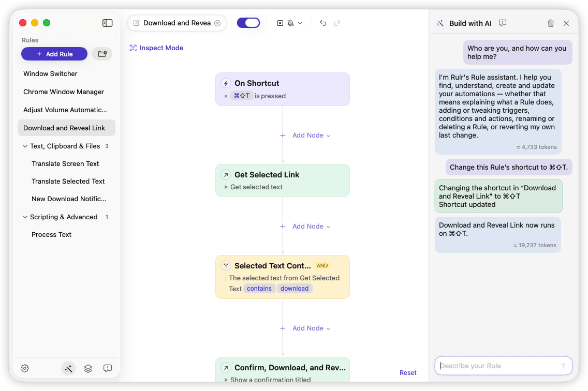Click the Reset link
588x391 pixels.
(x=408, y=372)
